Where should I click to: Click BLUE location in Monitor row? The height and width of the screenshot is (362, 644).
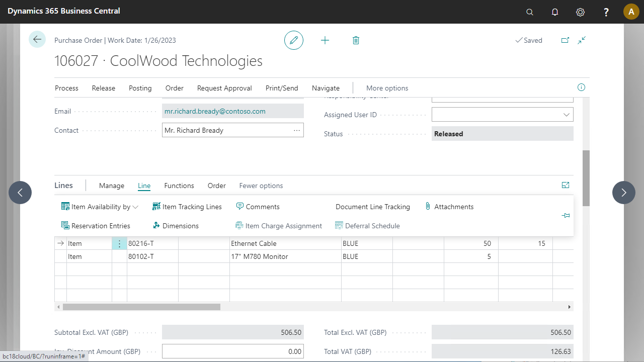[x=367, y=256]
